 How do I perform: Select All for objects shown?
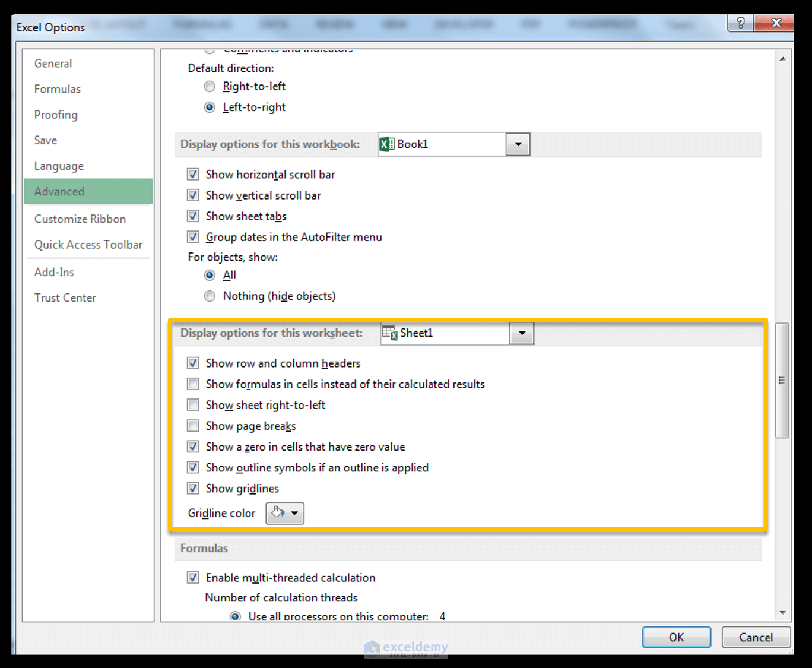click(x=210, y=275)
